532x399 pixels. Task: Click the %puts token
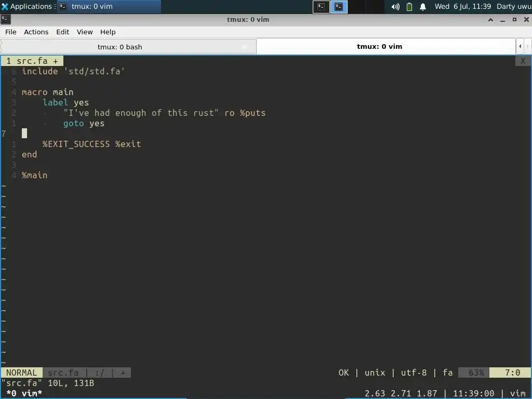point(252,113)
